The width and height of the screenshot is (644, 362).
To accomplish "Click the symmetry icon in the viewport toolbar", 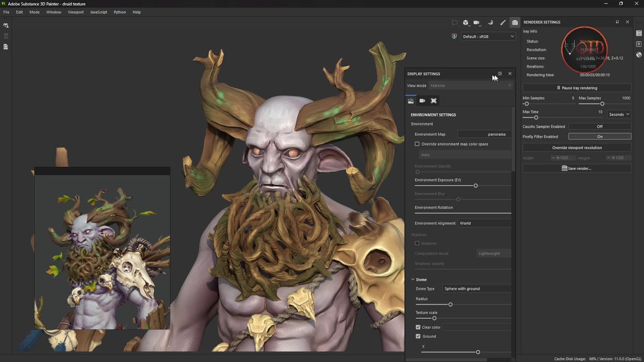I will 491,23.
